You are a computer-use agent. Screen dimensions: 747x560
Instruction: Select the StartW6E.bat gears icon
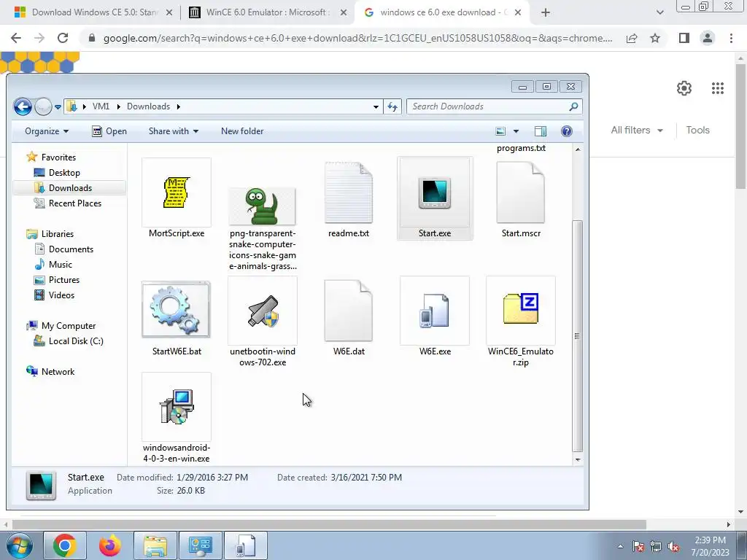tap(176, 309)
